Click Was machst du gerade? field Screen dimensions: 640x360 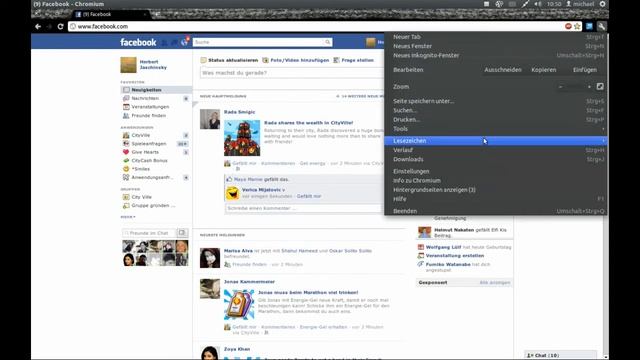point(292,73)
